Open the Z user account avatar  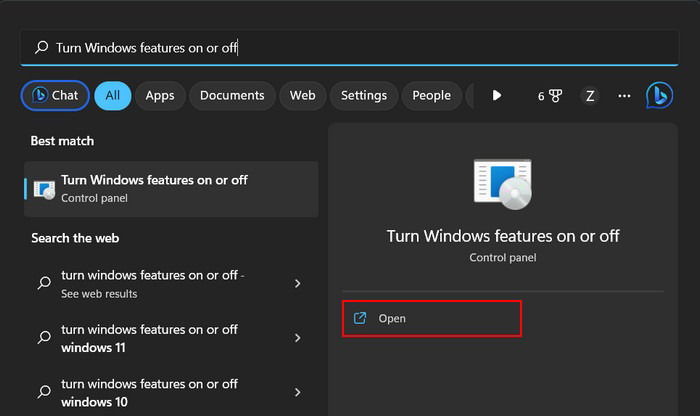point(590,96)
